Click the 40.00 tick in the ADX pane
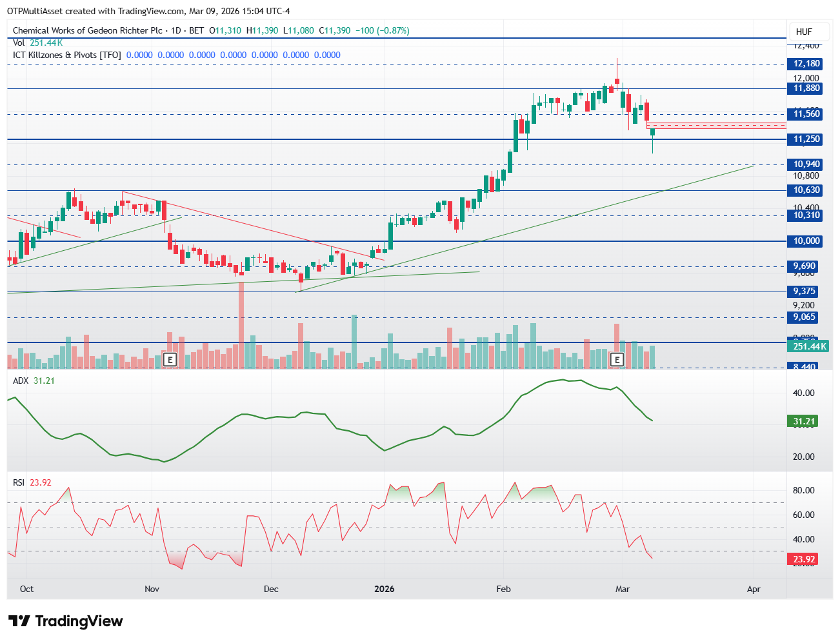 pos(804,393)
